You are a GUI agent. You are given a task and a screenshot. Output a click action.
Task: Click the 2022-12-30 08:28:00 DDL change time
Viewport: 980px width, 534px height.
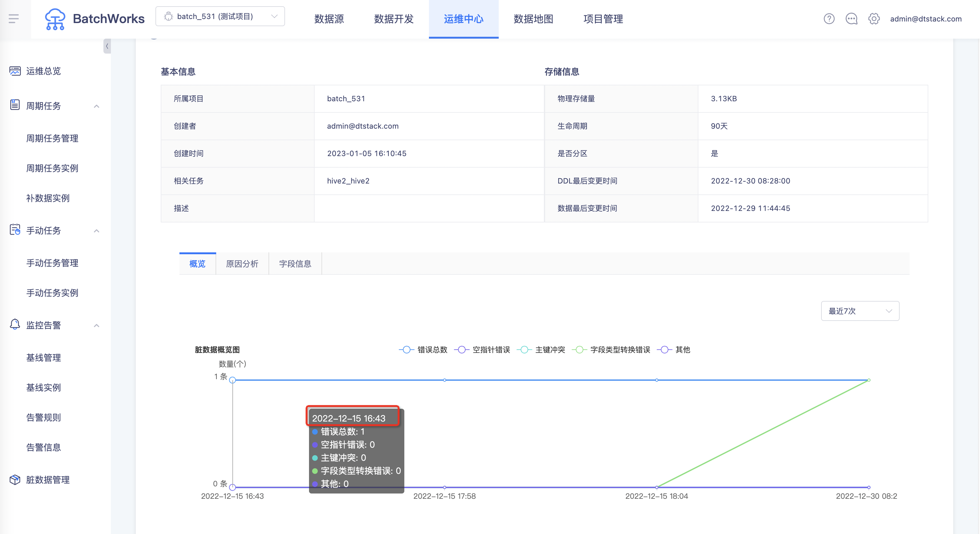(x=750, y=181)
